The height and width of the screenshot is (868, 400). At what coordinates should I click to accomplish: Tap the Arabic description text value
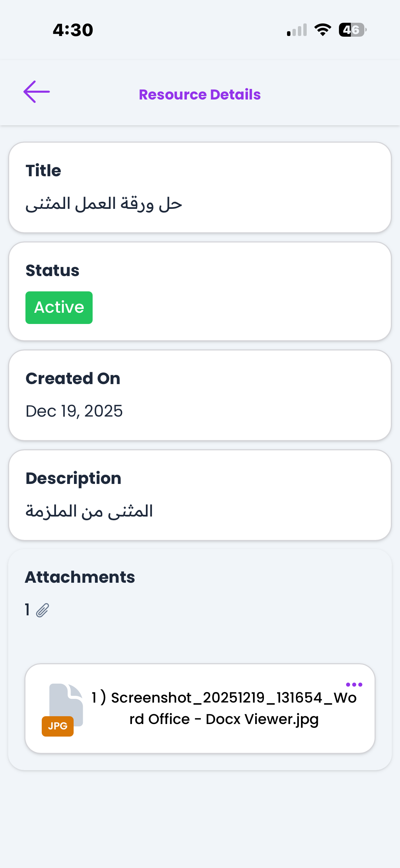tap(89, 511)
